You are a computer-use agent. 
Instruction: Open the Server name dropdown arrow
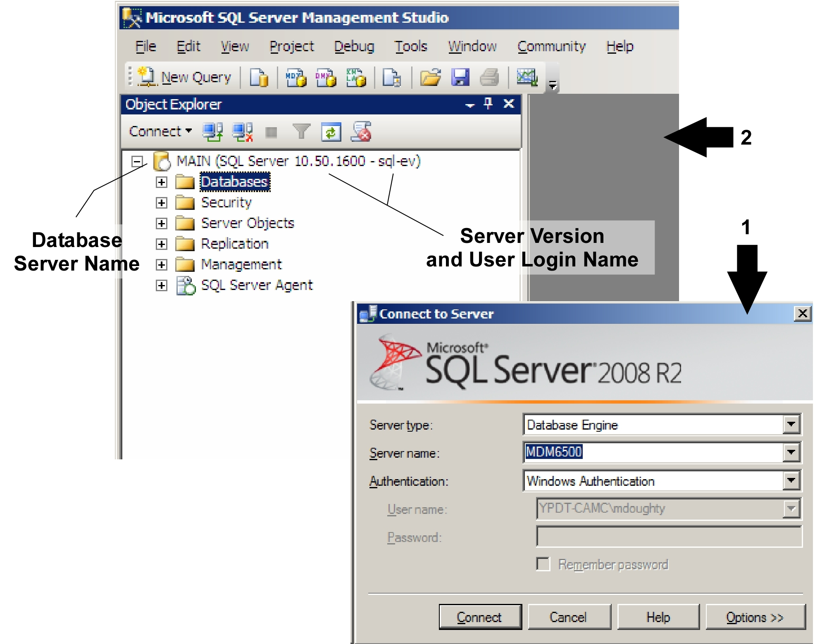[x=791, y=452]
